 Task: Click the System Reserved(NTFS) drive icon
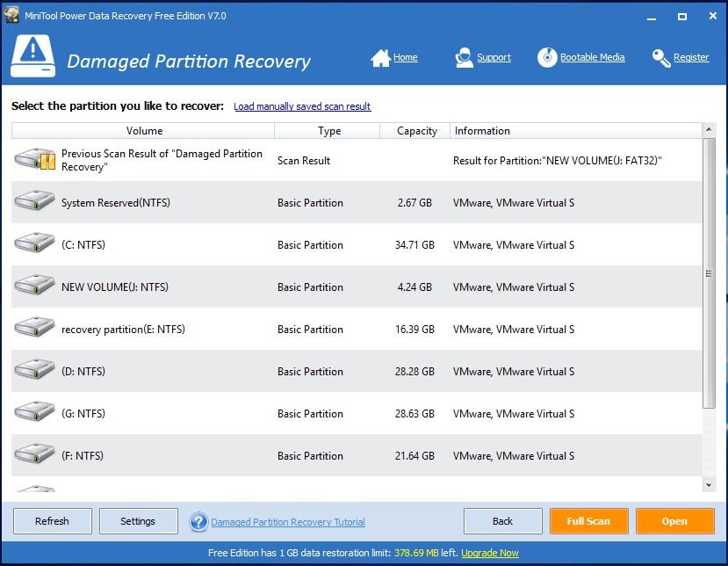[34, 201]
